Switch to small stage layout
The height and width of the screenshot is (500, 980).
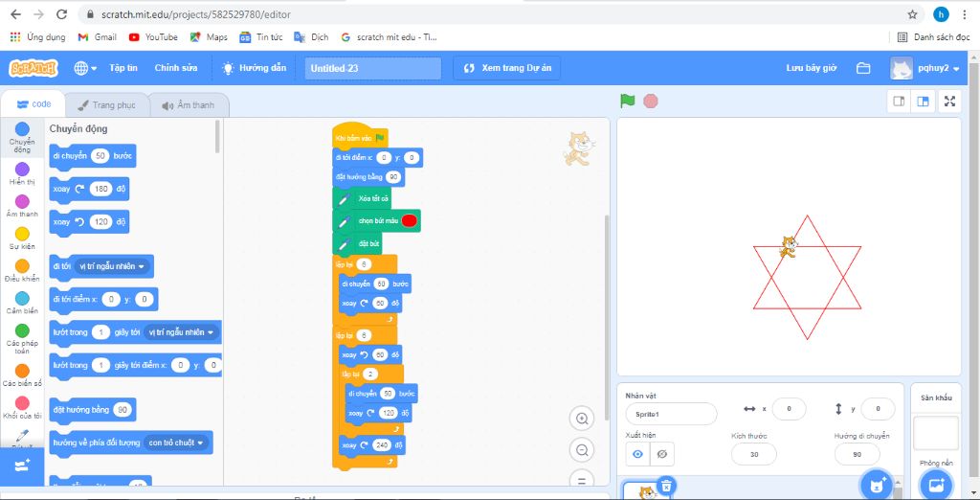click(899, 102)
